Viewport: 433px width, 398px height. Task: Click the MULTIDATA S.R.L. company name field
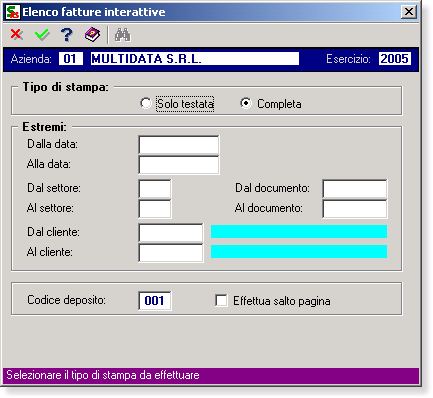click(195, 59)
